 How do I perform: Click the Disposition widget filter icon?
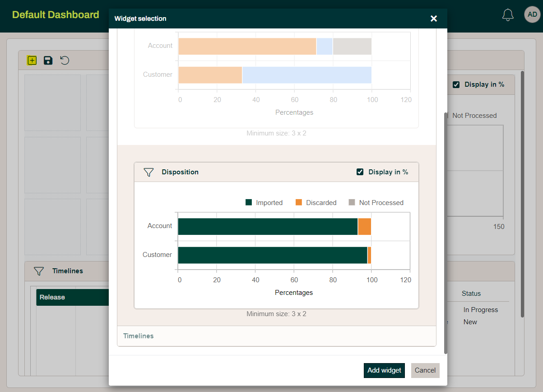[x=149, y=172]
